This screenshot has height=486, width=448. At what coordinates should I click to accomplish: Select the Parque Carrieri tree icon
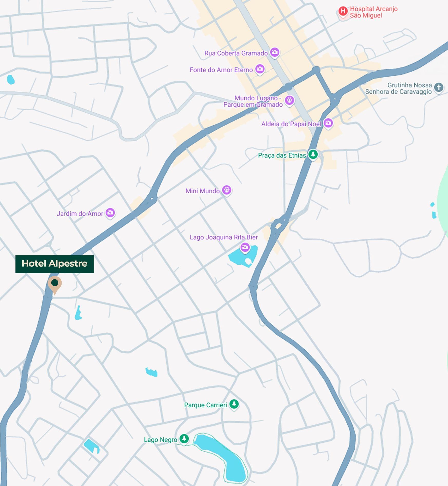point(234,404)
